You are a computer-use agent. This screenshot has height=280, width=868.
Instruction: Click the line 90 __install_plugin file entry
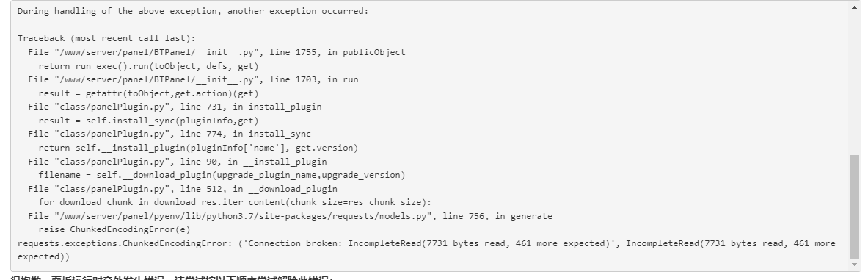(177, 162)
